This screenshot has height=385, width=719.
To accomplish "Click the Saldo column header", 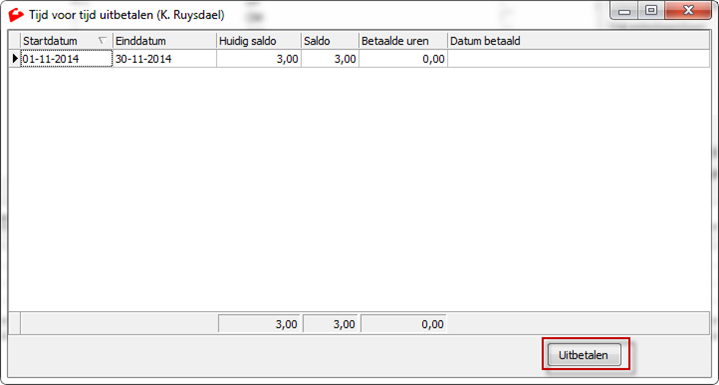I will click(330, 41).
